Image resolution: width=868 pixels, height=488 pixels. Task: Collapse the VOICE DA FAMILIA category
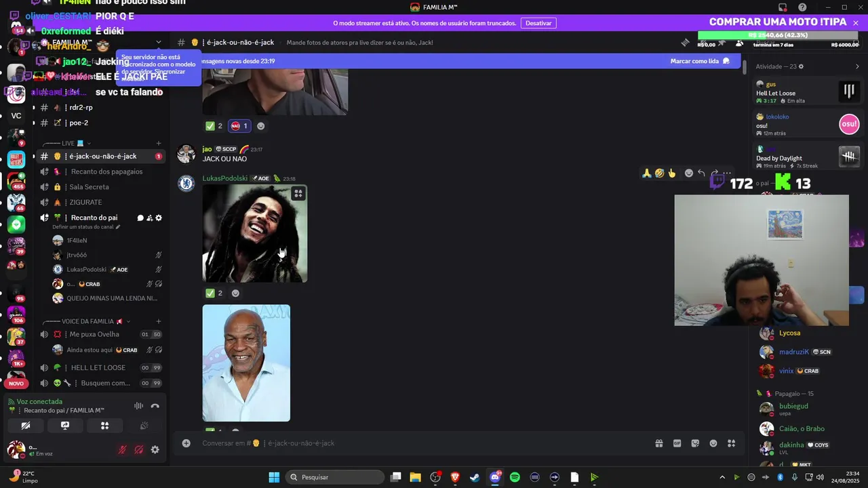tap(86, 321)
